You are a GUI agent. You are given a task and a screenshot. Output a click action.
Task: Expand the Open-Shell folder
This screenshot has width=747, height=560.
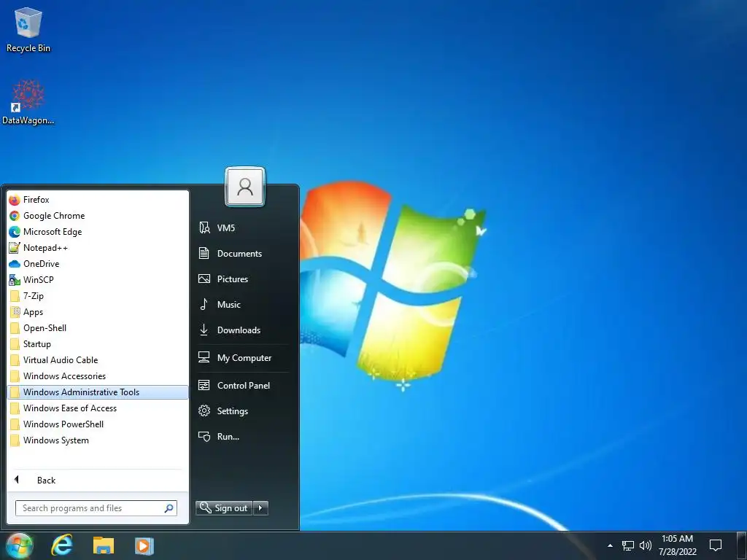point(98,328)
